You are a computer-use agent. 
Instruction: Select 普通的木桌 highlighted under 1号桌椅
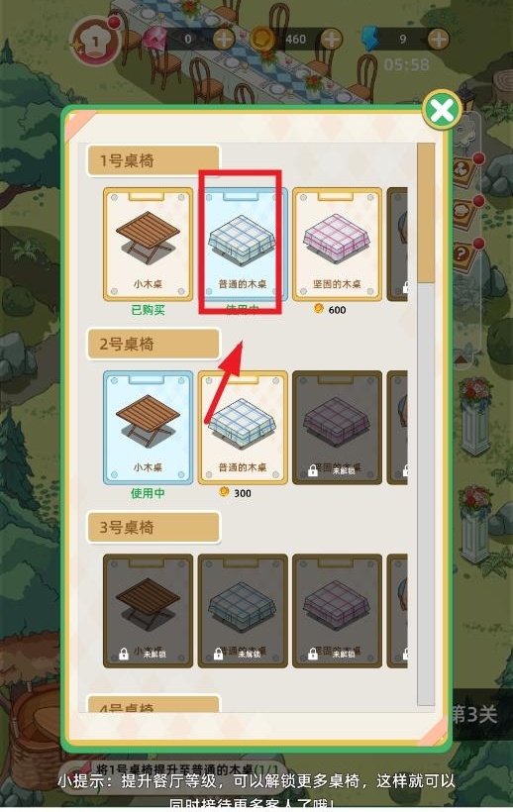click(243, 245)
